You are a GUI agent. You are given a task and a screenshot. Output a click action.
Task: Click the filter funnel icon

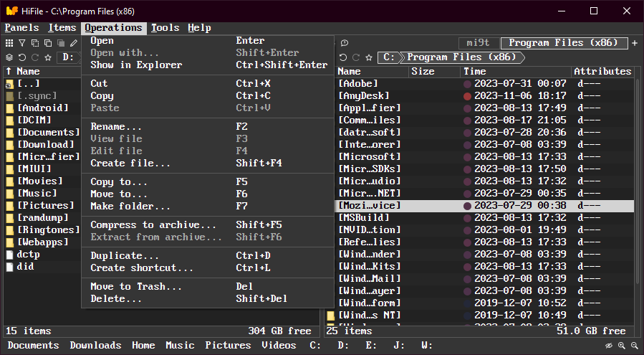click(22, 44)
